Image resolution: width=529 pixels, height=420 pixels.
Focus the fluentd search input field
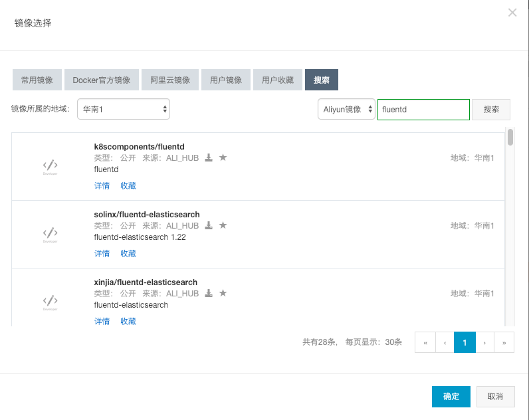pyautogui.click(x=423, y=109)
